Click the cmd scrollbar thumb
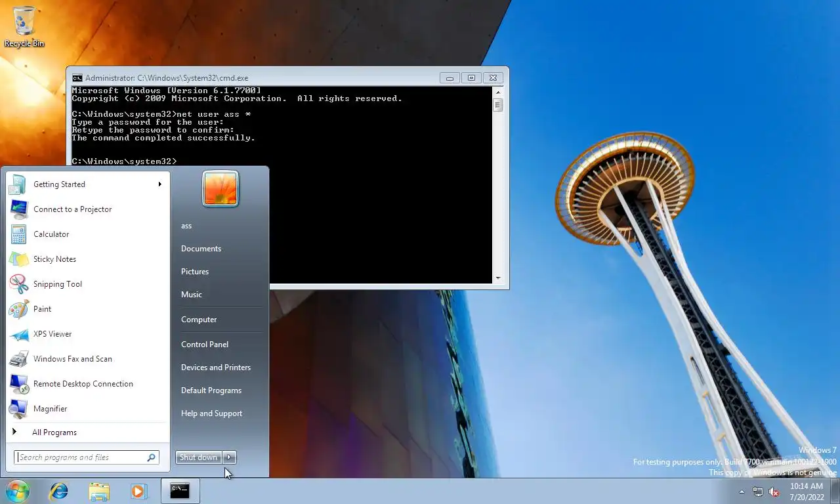 [x=497, y=104]
